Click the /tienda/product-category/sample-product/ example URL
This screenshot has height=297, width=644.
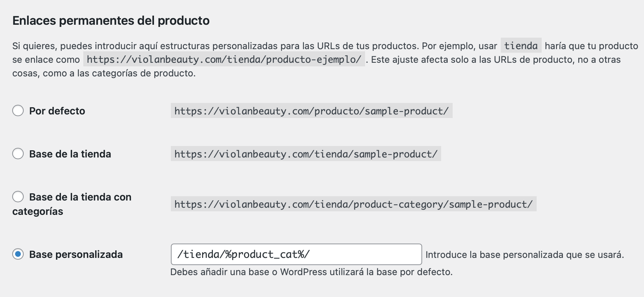coord(354,204)
